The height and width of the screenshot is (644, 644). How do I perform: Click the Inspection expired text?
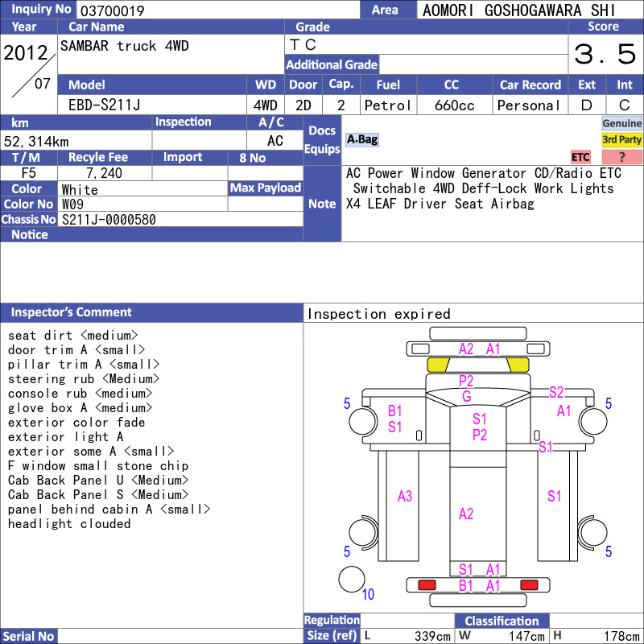click(378, 314)
